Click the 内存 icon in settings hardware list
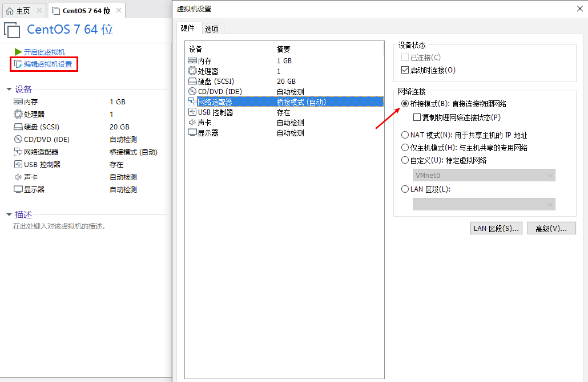588x382 pixels. [x=192, y=60]
